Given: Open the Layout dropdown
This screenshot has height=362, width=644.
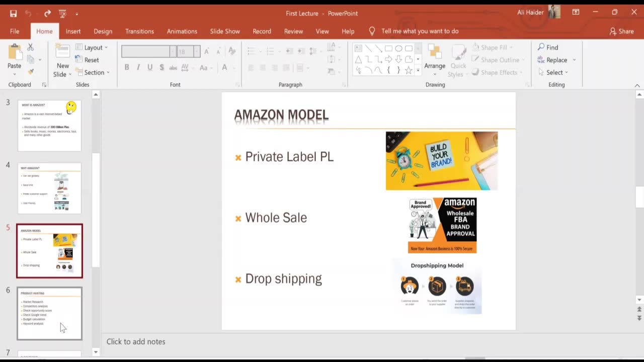Looking at the screenshot, I should (x=92, y=47).
